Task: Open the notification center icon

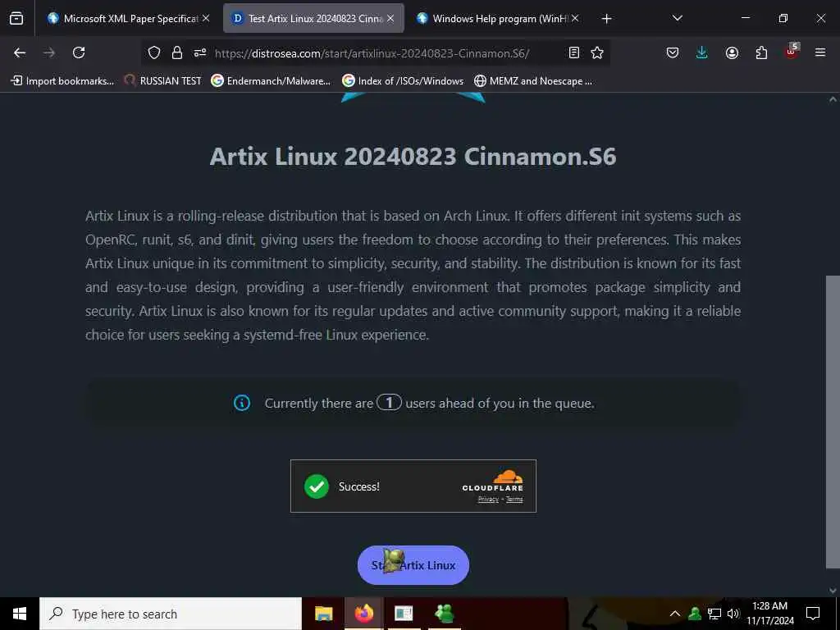Action: [813, 614]
